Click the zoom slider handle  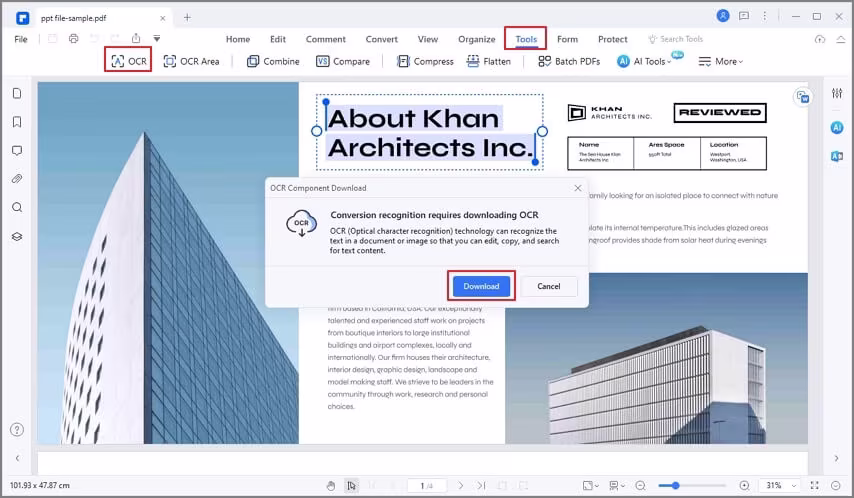pos(675,485)
